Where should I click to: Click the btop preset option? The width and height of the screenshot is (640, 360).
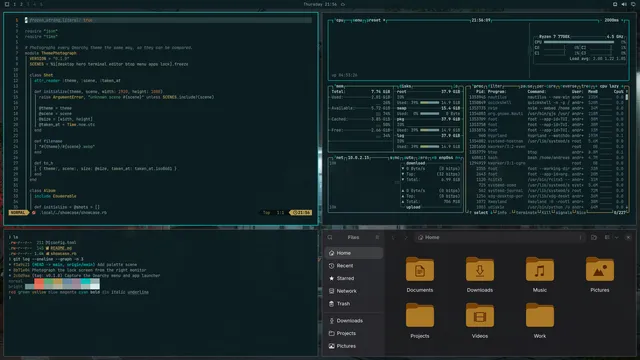pos(376,20)
